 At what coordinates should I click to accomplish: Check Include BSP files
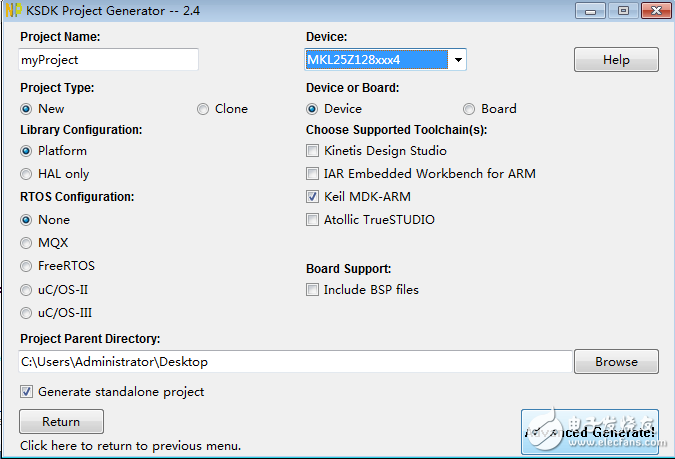(313, 290)
